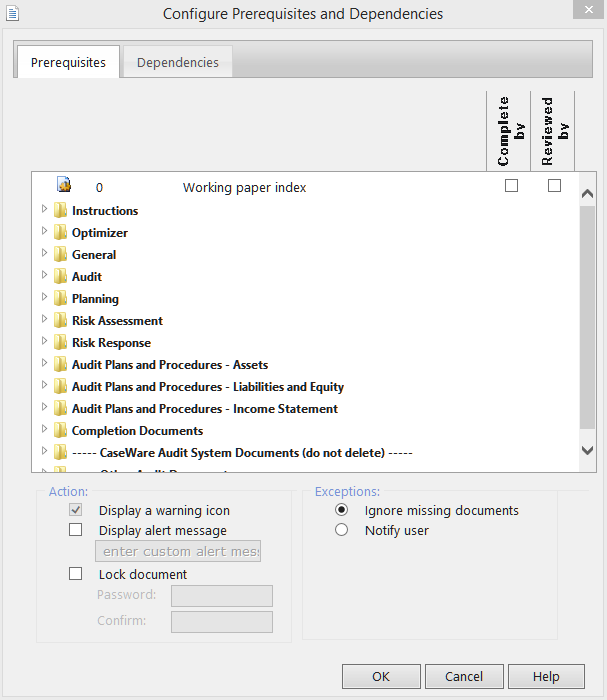
Task: Click the Completion Documents folder icon
Action: pyautogui.click(x=60, y=430)
